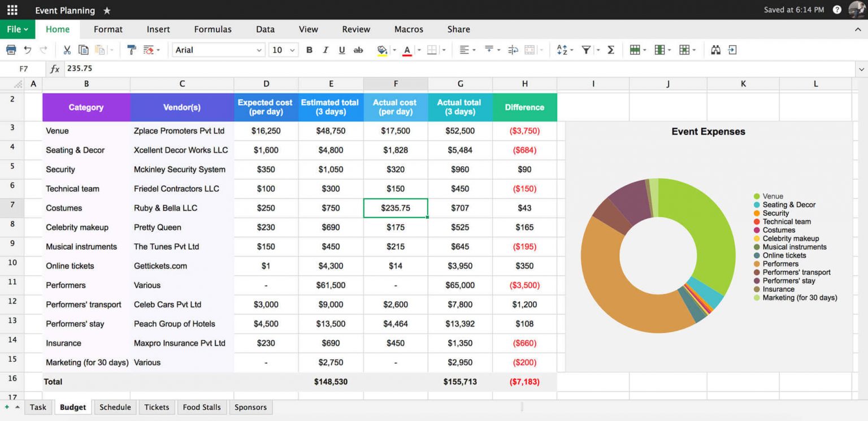Open the Find and Replace binoculars icon

pos(716,50)
